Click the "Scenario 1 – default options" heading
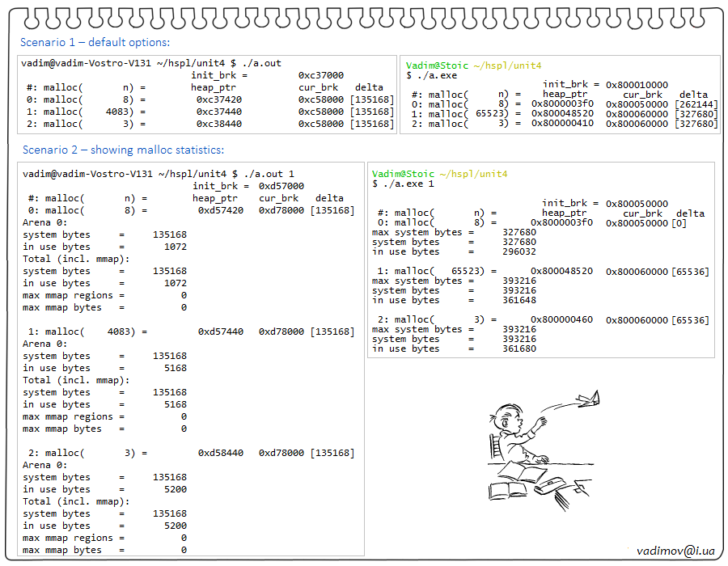 click(x=95, y=43)
